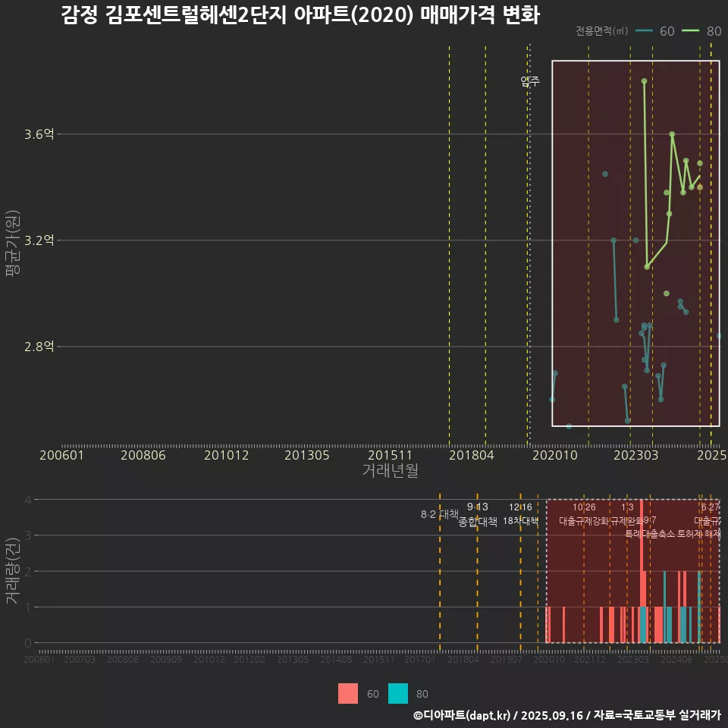The width and height of the screenshot is (728, 728).
Task: Select the 201804 tick on price chart
Action: point(471,456)
